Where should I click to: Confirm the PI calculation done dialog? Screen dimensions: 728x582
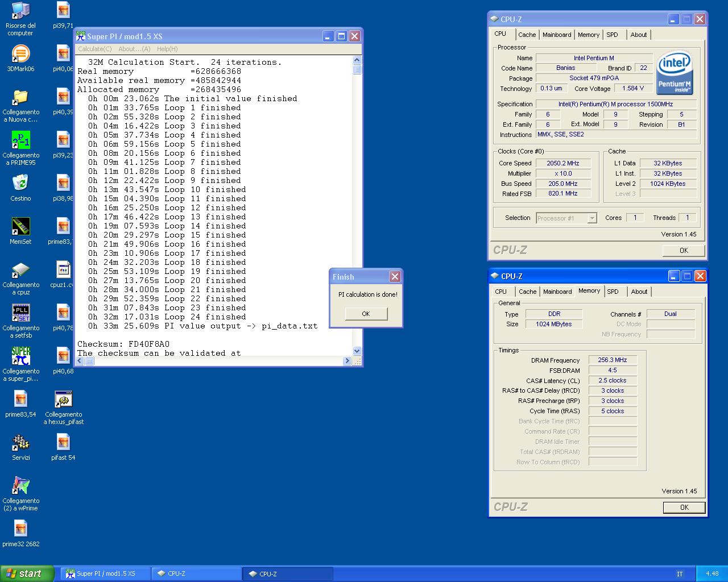(366, 314)
